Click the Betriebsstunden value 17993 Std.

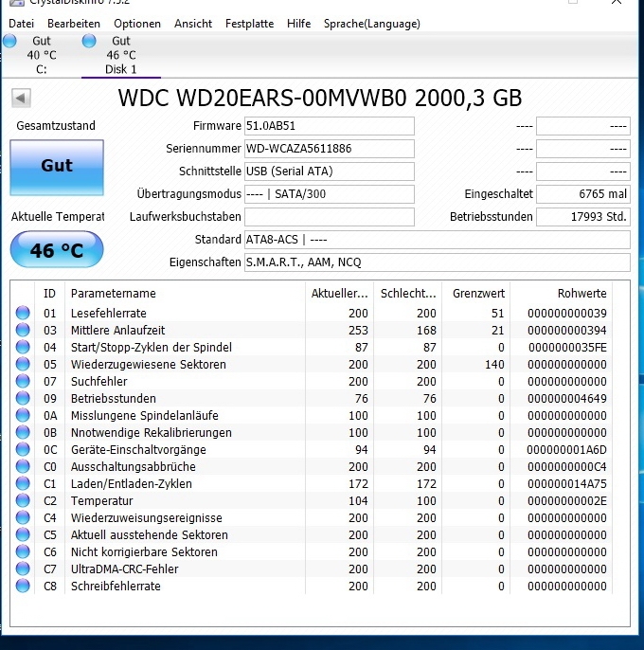[583, 217]
